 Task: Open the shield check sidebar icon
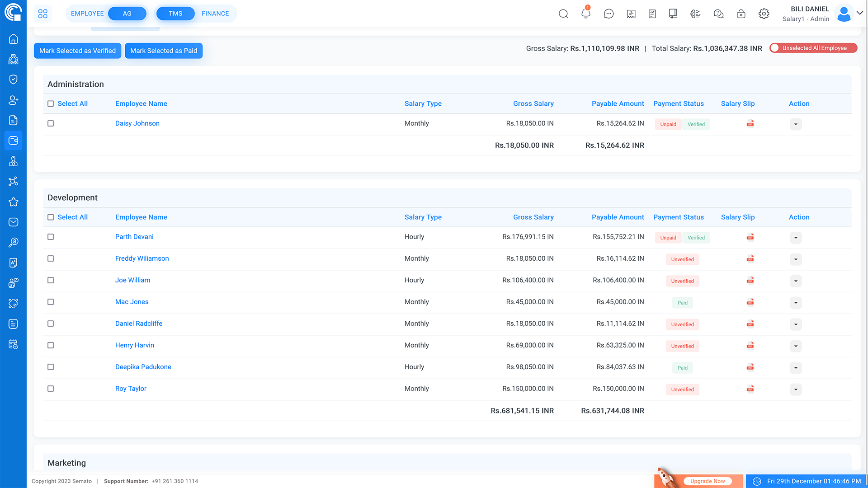pyautogui.click(x=13, y=80)
